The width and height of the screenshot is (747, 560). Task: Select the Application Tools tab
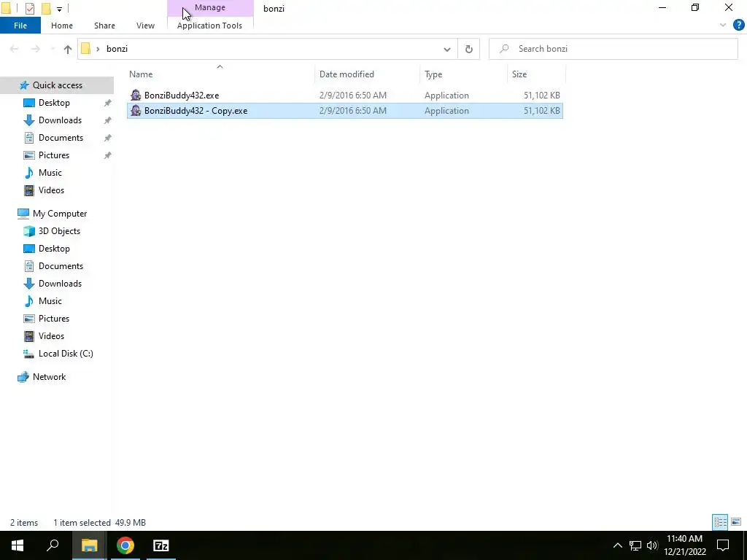pos(209,26)
